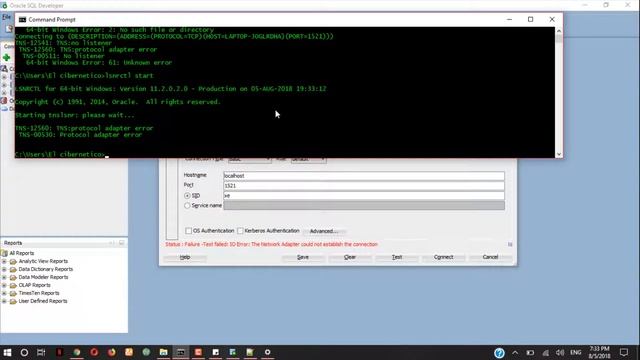
Task: Click OLAP Reports folder icon
Action: (13, 285)
